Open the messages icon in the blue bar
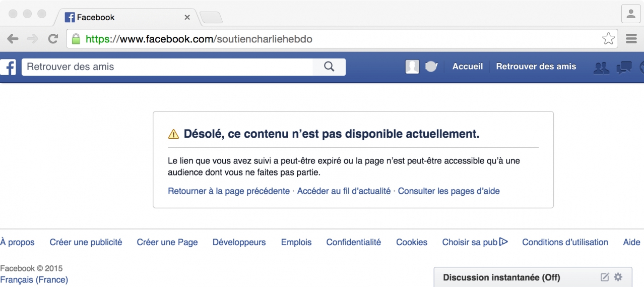 pos(624,68)
